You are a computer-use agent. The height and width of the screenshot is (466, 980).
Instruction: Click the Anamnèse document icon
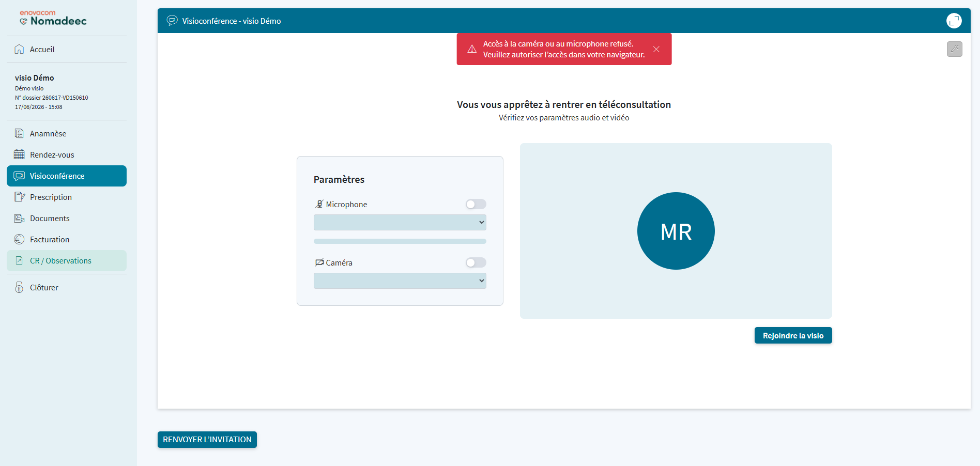(x=19, y=133)
